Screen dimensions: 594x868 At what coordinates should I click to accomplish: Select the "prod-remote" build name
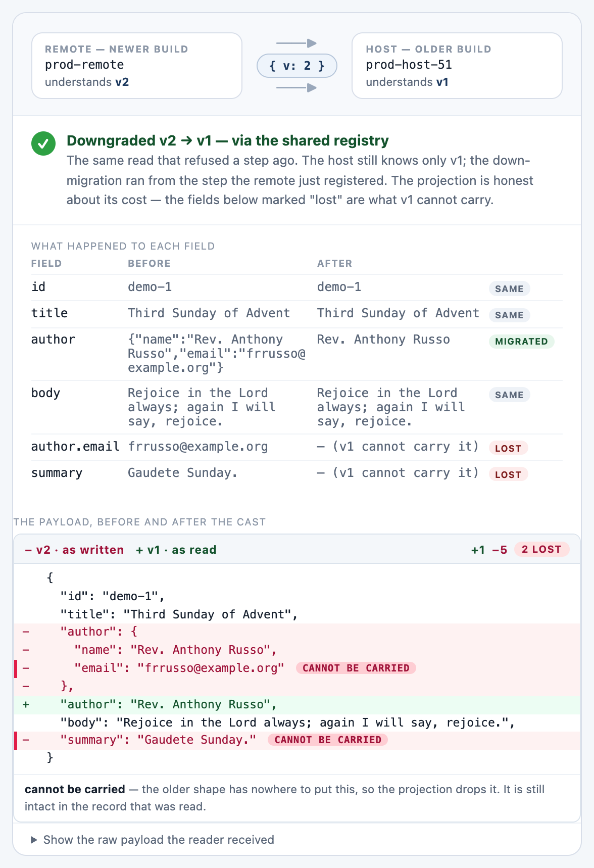click(x=84, y=65)
